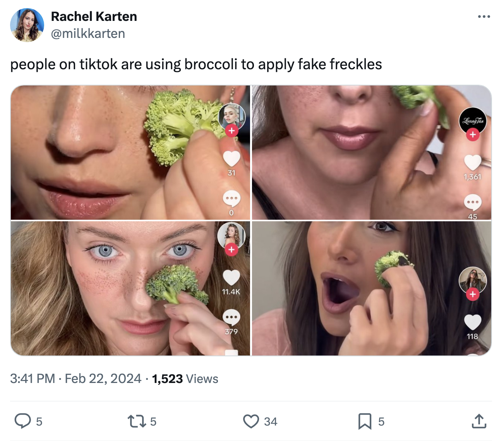Click the Rachel Karten display name
The image size is (504, 441).
pos(94,16)
